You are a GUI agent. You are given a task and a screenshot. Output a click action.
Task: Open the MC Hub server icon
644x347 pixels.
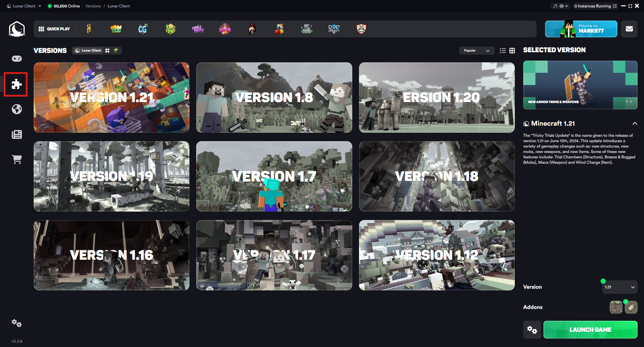[307, 29]
